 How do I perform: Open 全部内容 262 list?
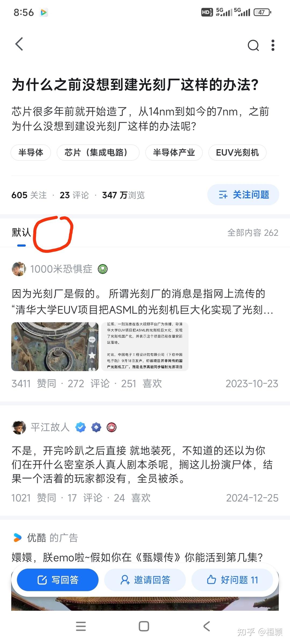click(253, 233)
